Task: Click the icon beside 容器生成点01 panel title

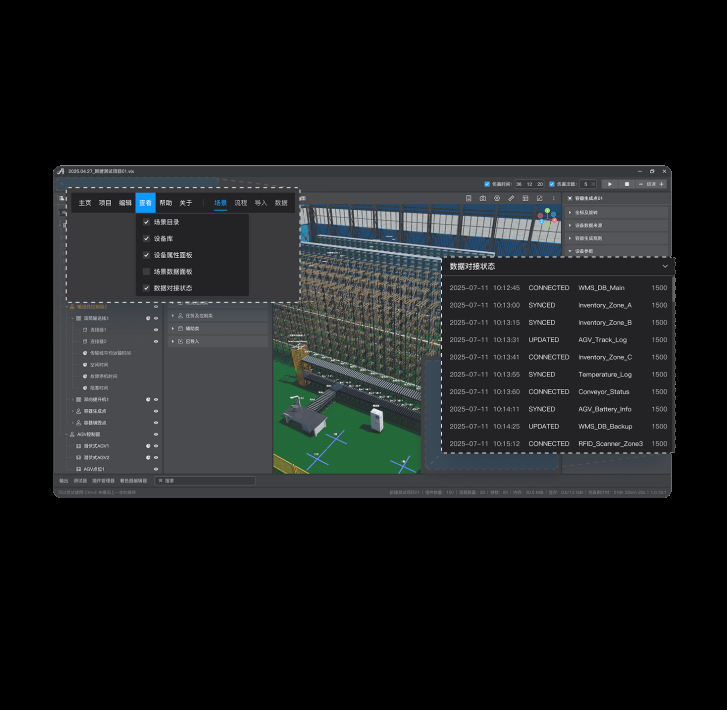Action: click(570, 198)
